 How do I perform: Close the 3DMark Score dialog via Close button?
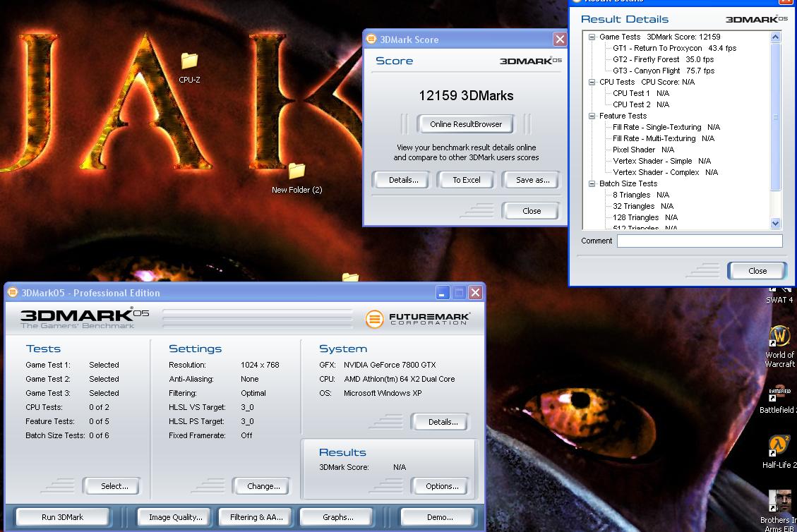(x=531, y=211)
